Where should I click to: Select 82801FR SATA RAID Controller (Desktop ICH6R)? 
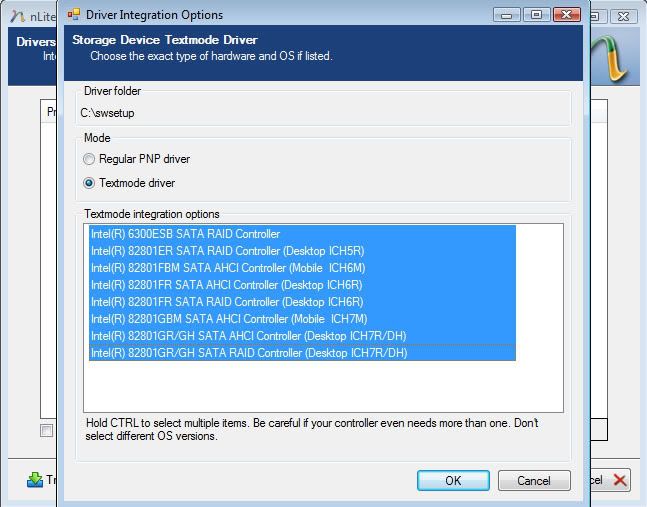(302, 302)
